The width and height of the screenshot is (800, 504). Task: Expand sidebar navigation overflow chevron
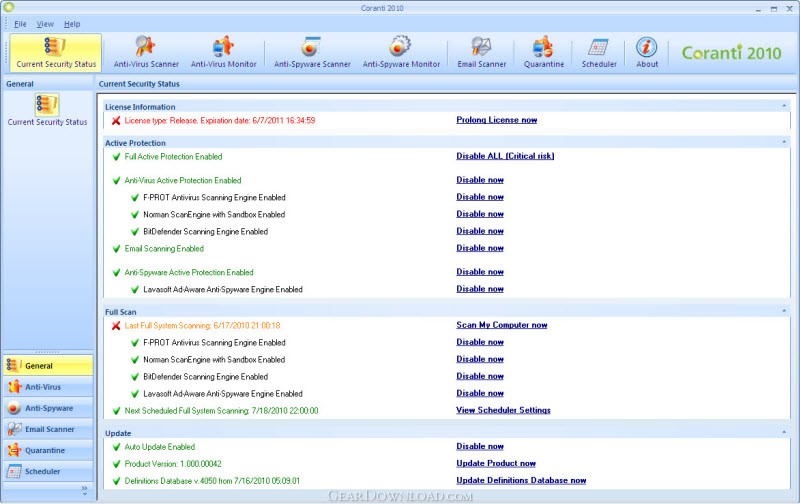[x=84, y=490]
